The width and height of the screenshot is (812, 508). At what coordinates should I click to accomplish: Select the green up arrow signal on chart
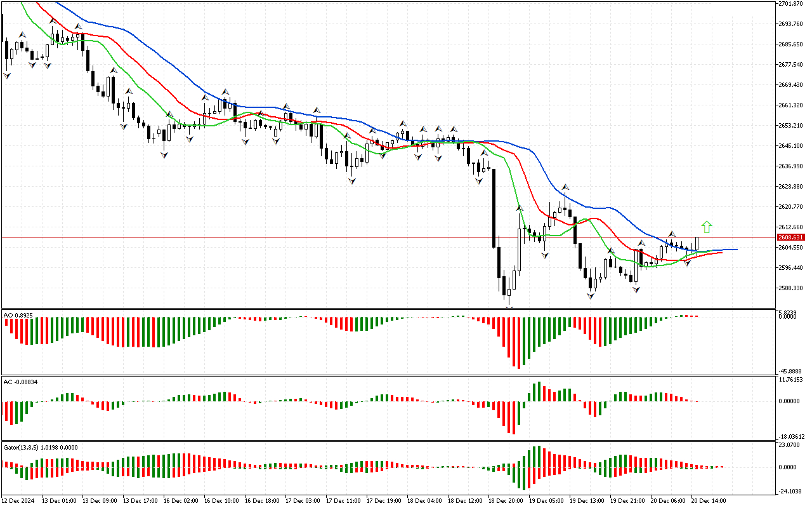(x=707, y=227)
